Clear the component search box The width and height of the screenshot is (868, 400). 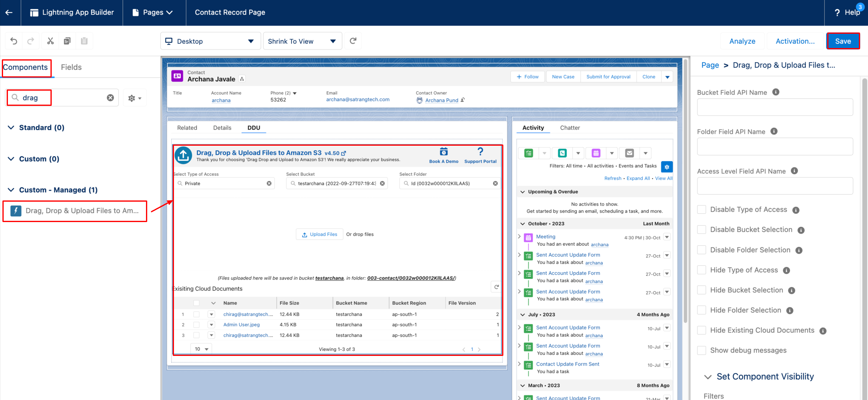110,98
